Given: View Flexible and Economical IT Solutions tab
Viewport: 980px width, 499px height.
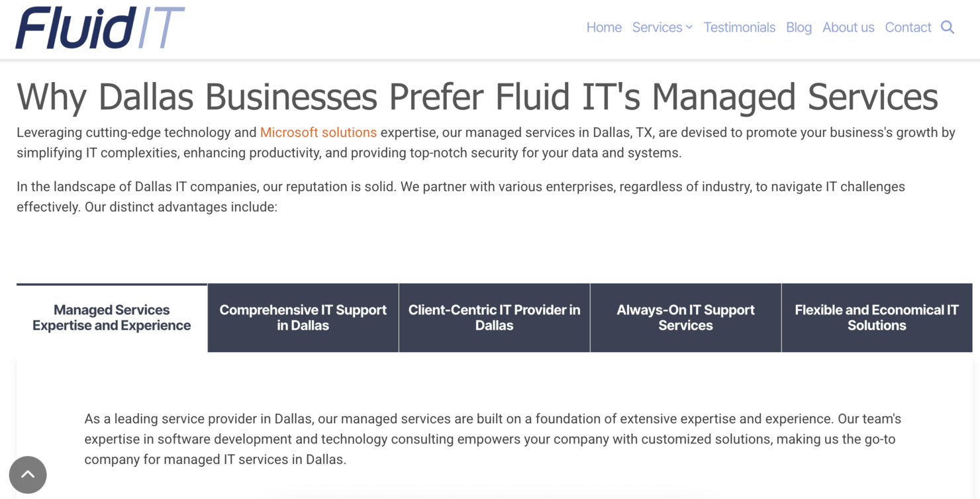Looking at the screenshot, I should [x=877, y=318].
